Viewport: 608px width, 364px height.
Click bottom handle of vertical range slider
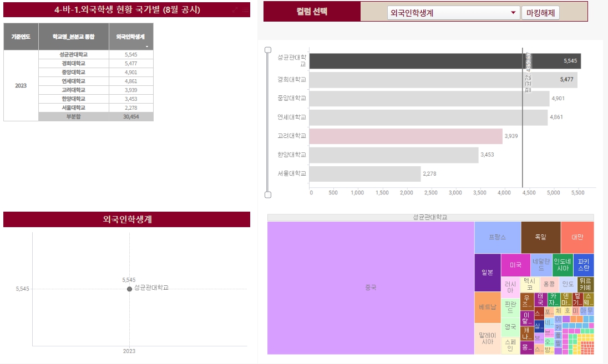coord(268,194)
